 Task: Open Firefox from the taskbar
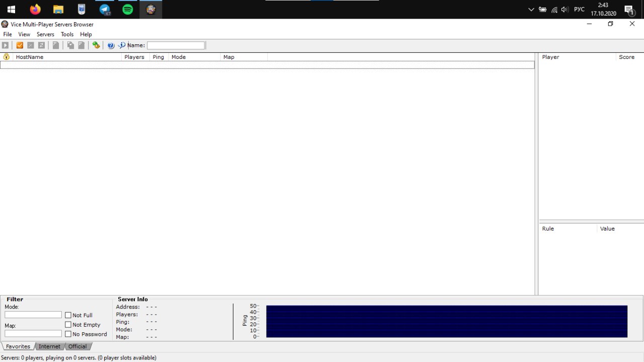click(35, 9)
